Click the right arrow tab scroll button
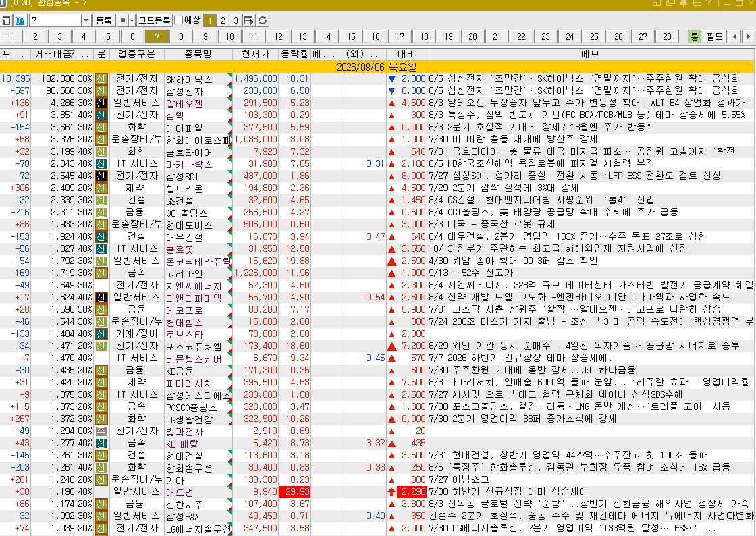 tap(748, 36)
